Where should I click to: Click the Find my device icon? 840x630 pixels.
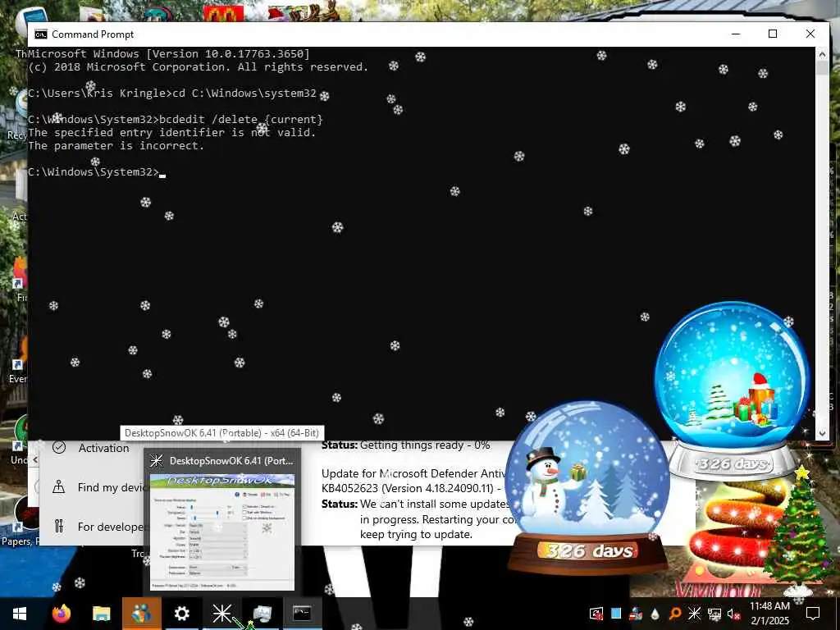point(59,486)
